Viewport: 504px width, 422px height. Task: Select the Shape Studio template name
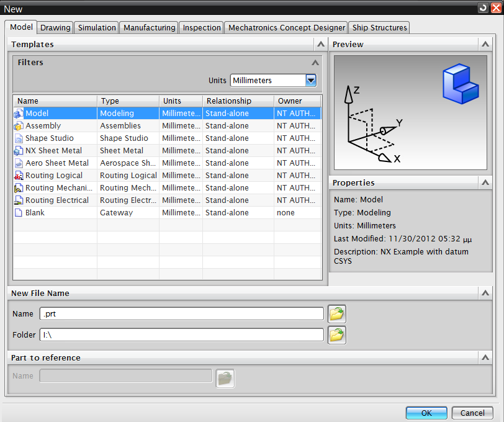pos(50,138)
